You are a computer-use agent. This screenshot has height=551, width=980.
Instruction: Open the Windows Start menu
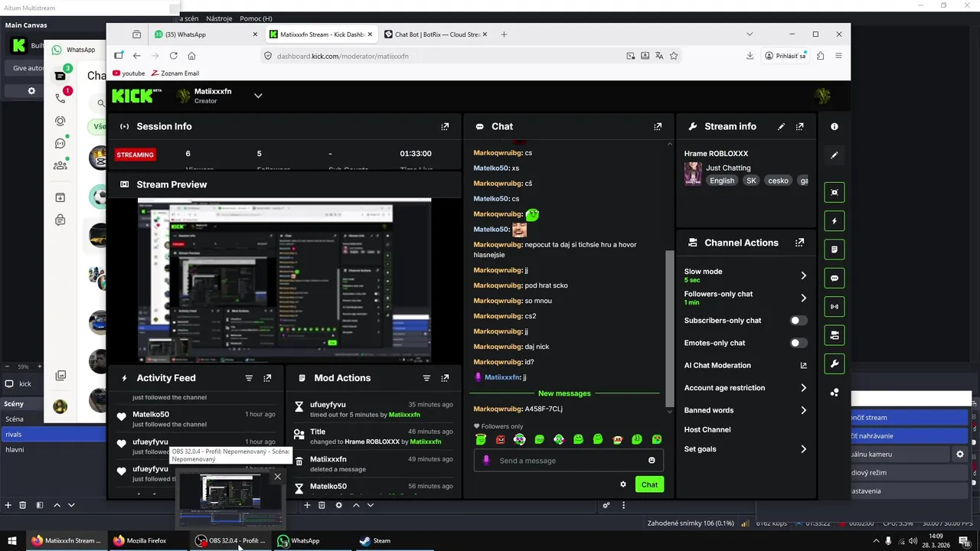[12, 541]
